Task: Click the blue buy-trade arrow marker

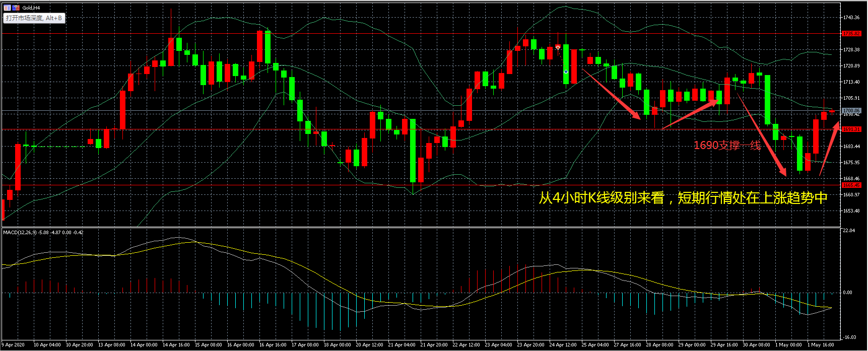Action: [566, 72]
